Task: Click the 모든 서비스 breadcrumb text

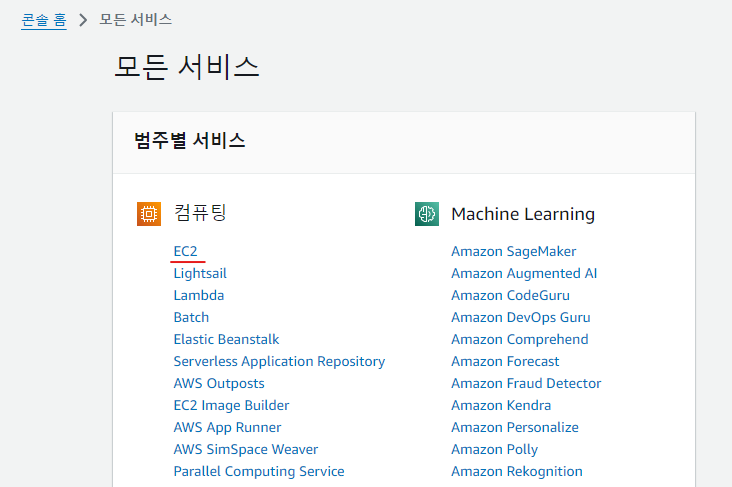Action: 135,20
